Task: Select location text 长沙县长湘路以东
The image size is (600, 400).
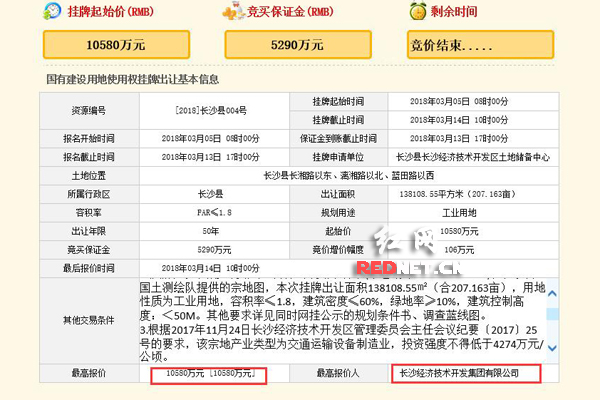Action: pyautogui.click(x=297, y=176)
